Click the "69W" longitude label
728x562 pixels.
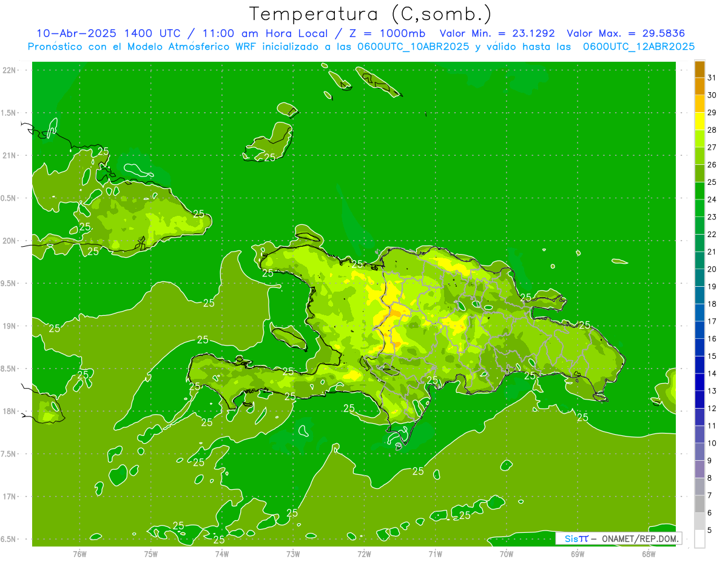pyautogui.click(x=578, y=554)
